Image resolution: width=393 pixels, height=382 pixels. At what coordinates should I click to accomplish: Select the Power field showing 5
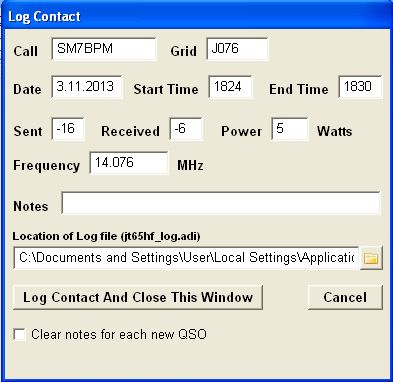(290, 129)
